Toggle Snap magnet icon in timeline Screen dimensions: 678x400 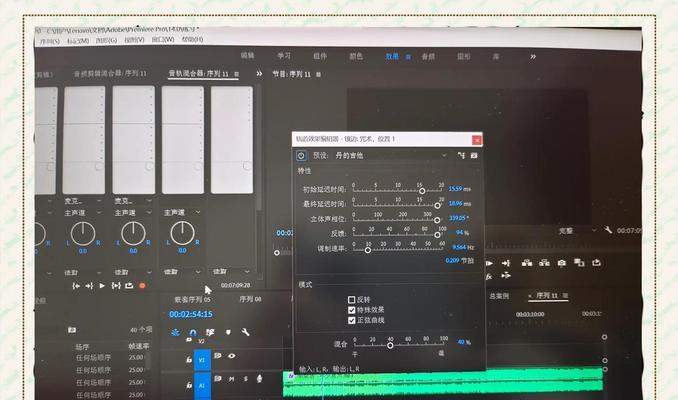click(193, 332)
